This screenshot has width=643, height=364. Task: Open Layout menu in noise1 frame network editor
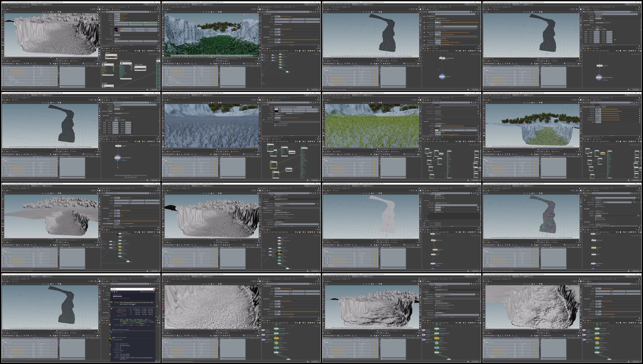pyautogui.click(x=120, y=51)
